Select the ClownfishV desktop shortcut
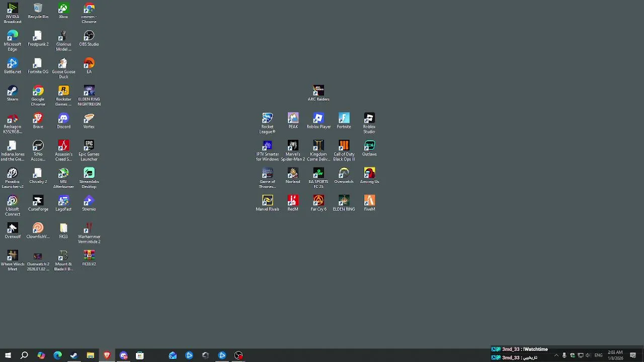 [x=38, y=231]
